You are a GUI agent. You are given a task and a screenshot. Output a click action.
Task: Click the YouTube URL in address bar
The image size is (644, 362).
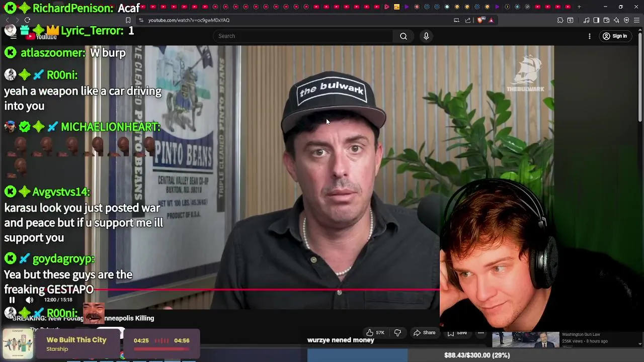tap(189, 20)
